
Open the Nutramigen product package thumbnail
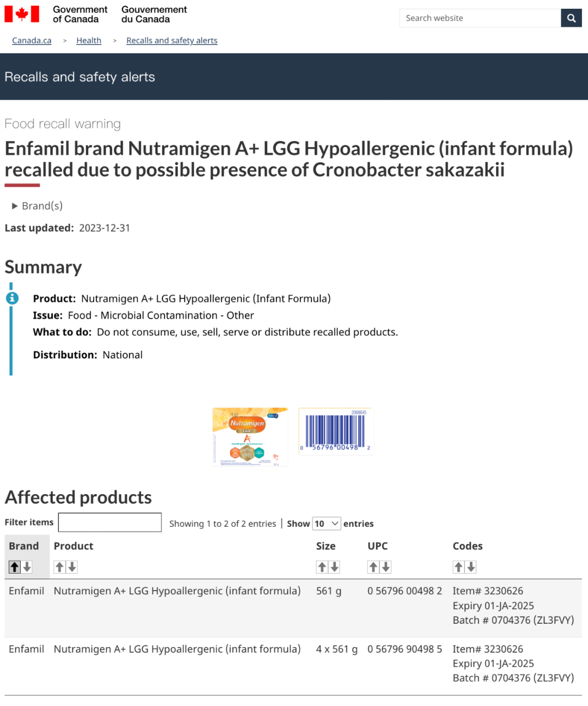(x=250, y=436)
